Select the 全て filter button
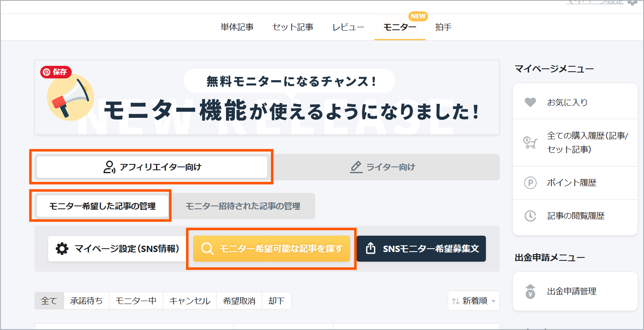The width and height of the screenshot is (644, 330). click(x=49, y=301)
